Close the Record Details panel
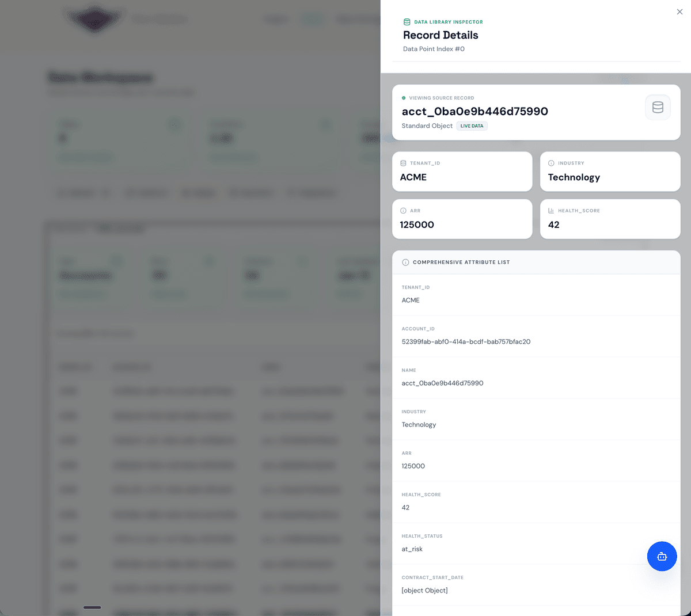Viewport: 691px width, 616px height. pos(679,12)
